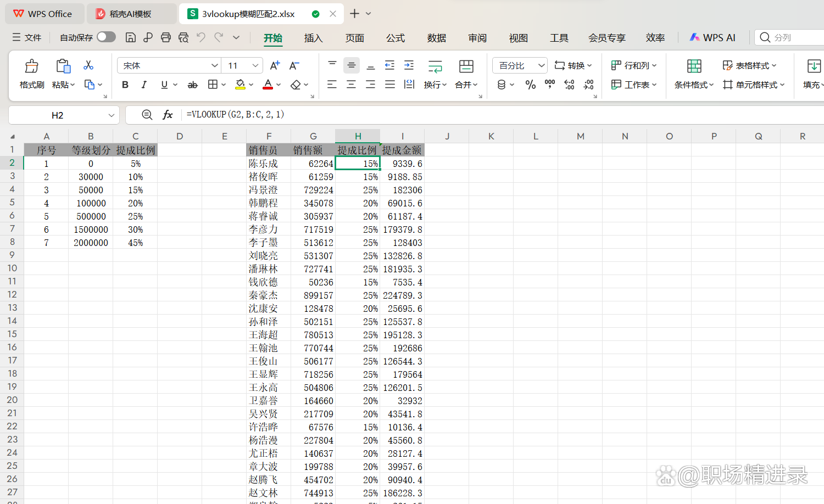Image resolution: width=824 pixels, height=504 pixels.
Task: Switch to the Data (数据) tab
Action: 437,38
